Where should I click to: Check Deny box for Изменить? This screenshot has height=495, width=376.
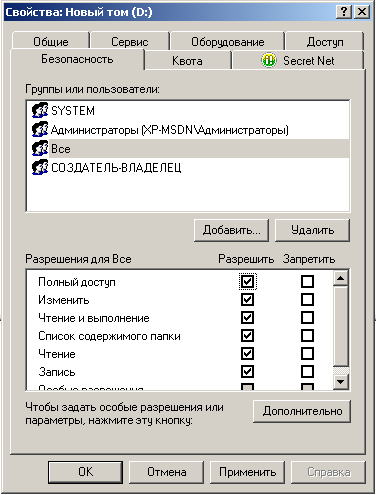(307, 299)
